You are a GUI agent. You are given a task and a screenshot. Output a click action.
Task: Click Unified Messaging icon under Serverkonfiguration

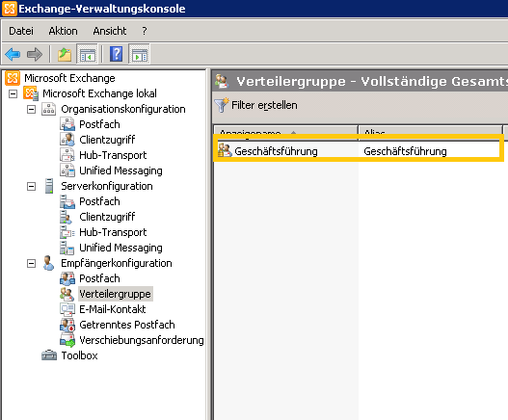pyautogui.click(x=67, y=248)
